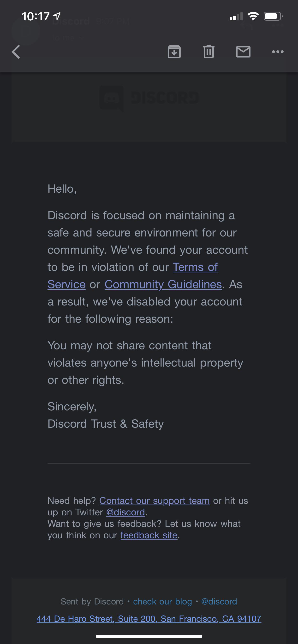The width and height of the screenshot is (298, 644).
Task: Tap the @discord link in the footer
Action: pos(219,602)
